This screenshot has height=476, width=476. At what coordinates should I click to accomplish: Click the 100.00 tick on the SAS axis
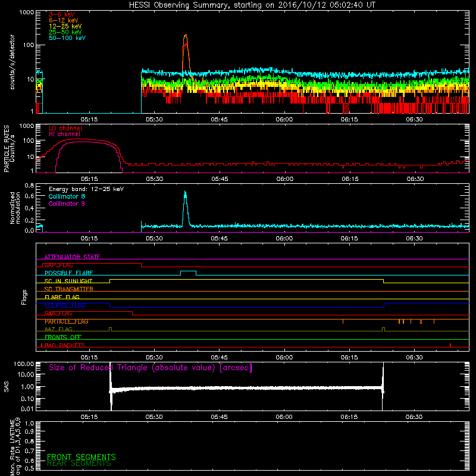click(x=24, y=364)
